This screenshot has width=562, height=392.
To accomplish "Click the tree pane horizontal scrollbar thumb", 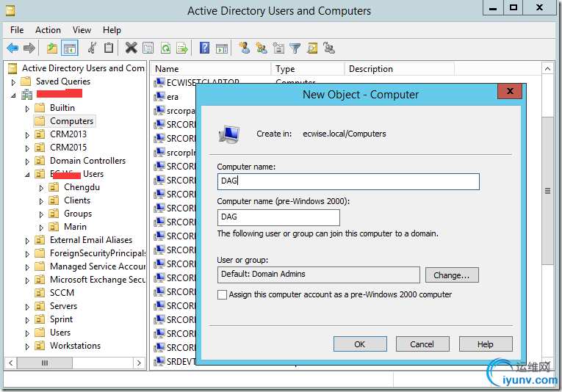I will click(45, 363).
